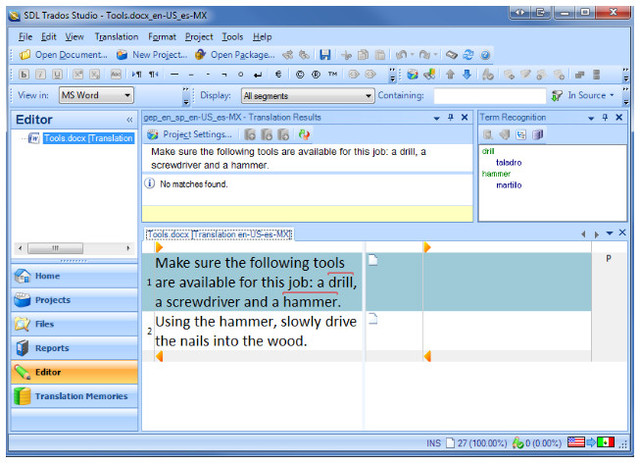This screenshot has height=464, width=640.
Task: Click the colorful project settings toolbar icon
Action: tap(413, 74)
